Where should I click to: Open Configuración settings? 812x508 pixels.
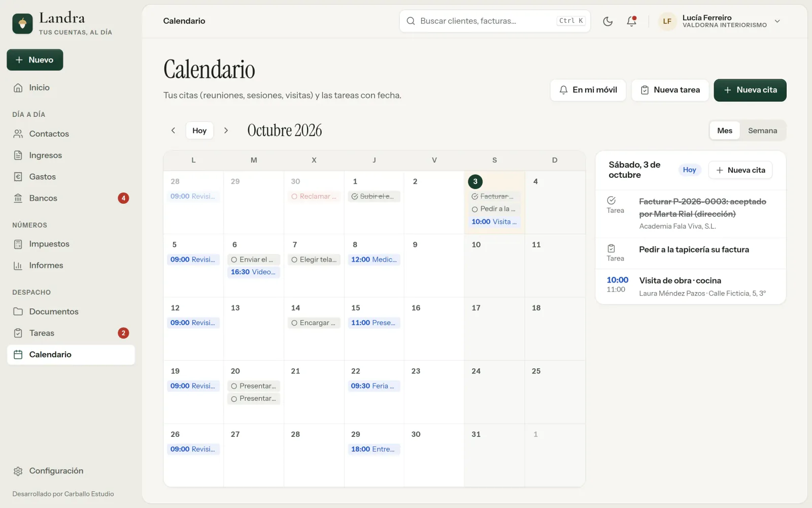coord(71,471)
